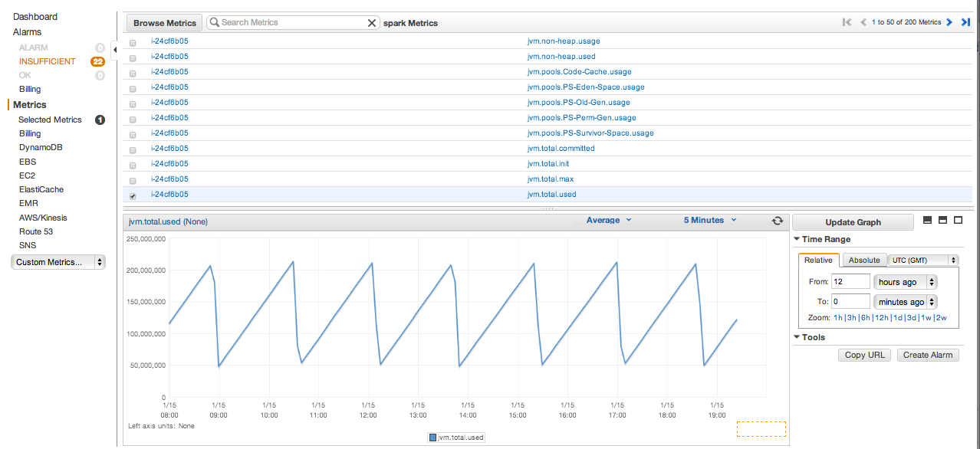
Task: Go to the next metrics page
Action: coord(949,22)
